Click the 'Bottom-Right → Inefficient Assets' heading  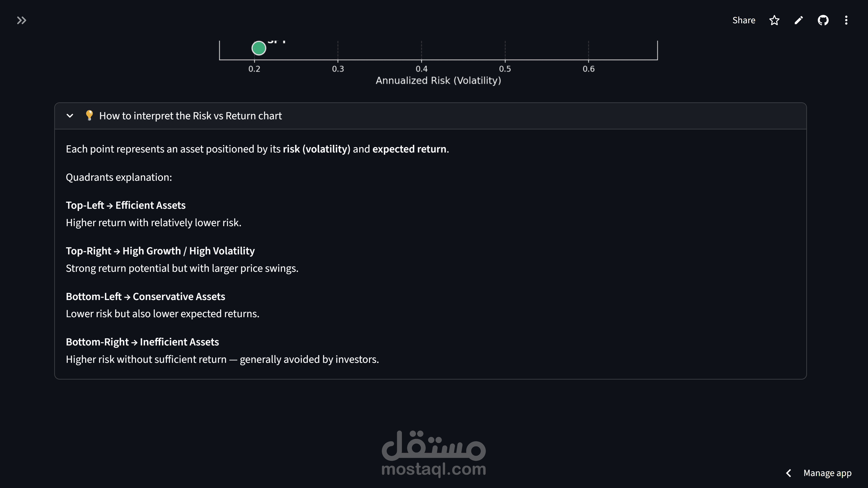[142, 342]
